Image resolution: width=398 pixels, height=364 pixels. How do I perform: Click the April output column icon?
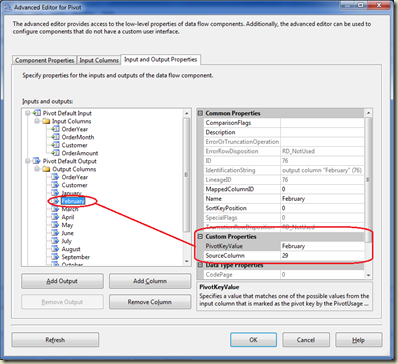click(55, 217)
